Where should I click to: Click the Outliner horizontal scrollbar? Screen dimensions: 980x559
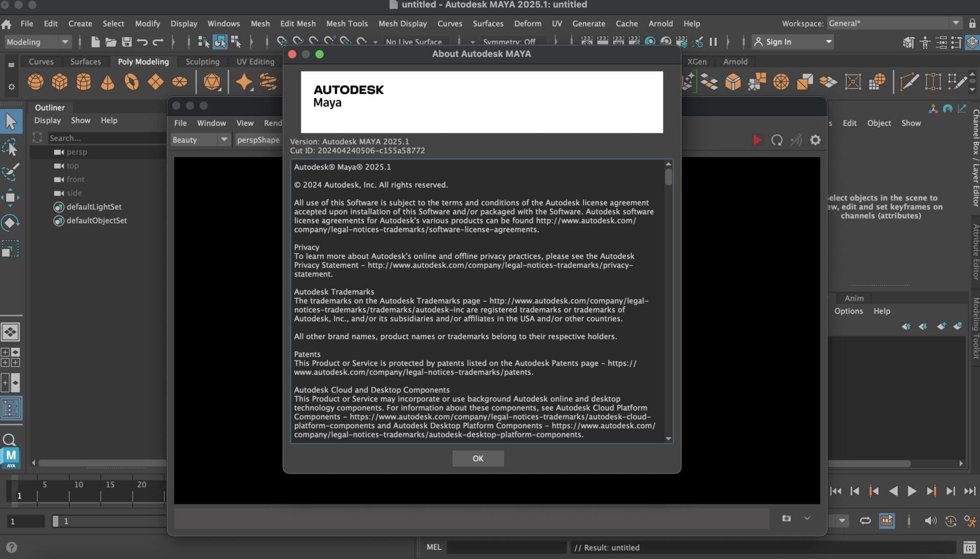click(x=102, y=463)
